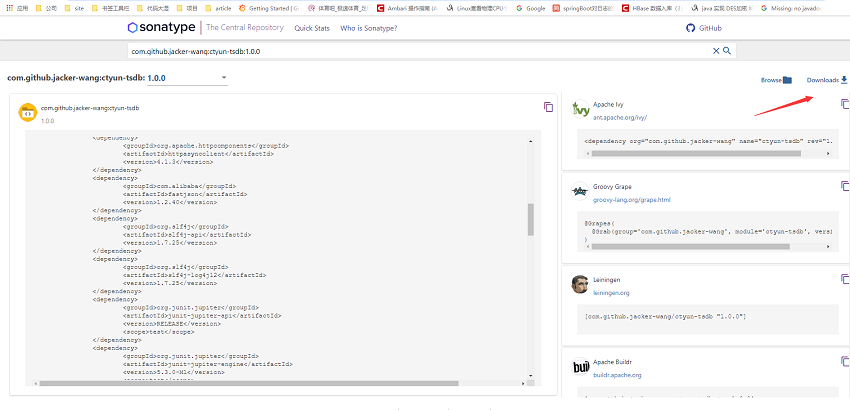
Task: Click Ivy snippet scrollbar right arrow
Action: click(828, 153)
